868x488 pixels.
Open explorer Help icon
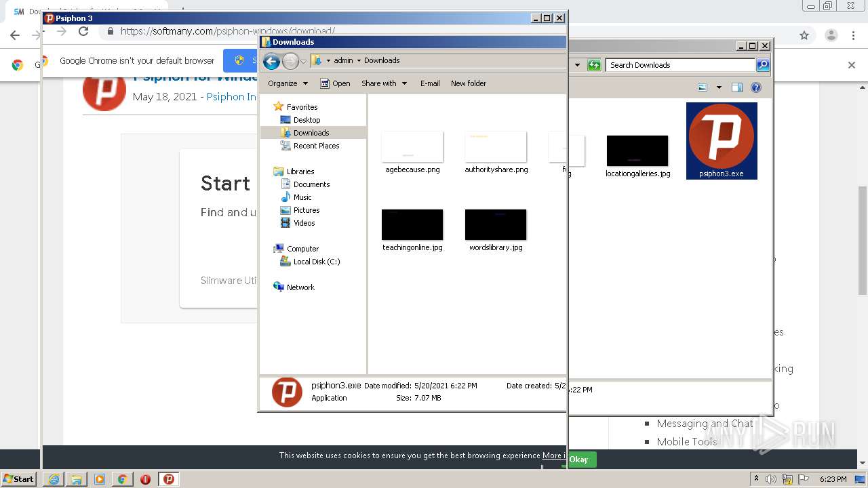pos(756,87)
